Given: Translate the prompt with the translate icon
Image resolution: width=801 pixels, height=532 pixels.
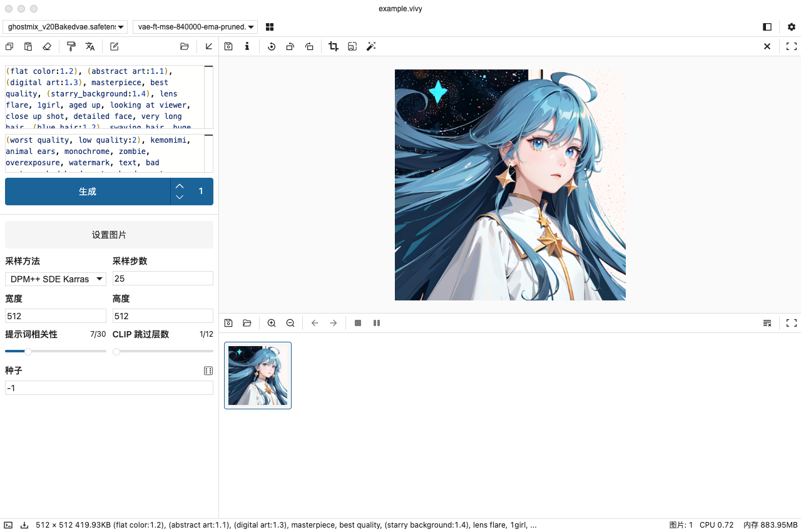Looking at the screenshot, I should (90, 46).
